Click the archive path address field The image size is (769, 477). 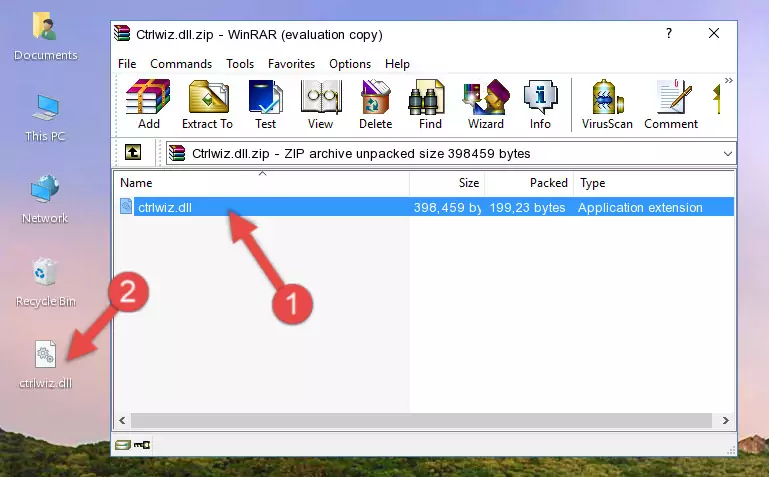(x=450, y=153)
